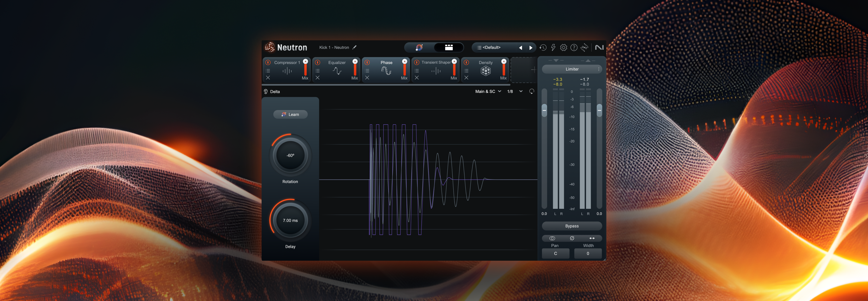
Task: Open the Compressor 1 module preset list icon
Action: pyautogui.click(x=268, y=71)
